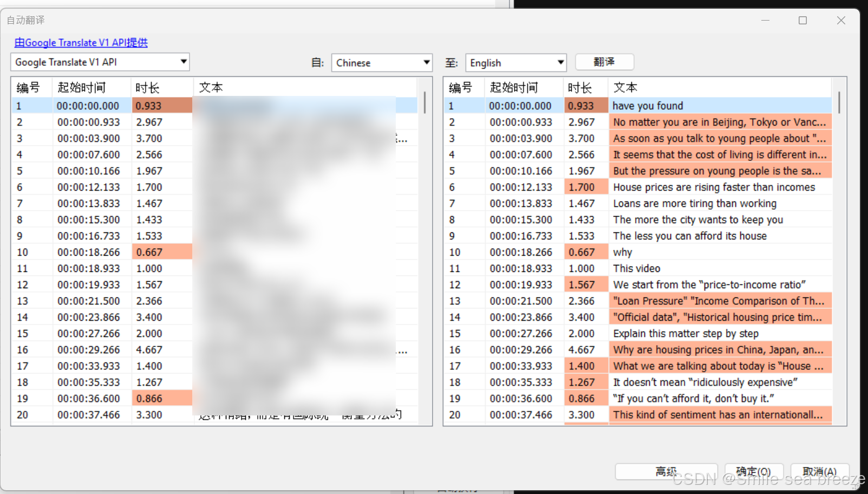Click right table start time 00:00:23.866
Image resolution: width=868 pixels, height=494 pixels.
(x=521, y=317)
